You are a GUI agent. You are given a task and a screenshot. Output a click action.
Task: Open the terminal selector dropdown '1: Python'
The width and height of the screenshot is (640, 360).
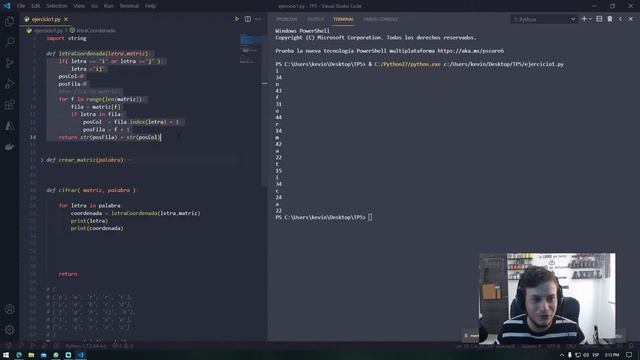coord(544,19)
